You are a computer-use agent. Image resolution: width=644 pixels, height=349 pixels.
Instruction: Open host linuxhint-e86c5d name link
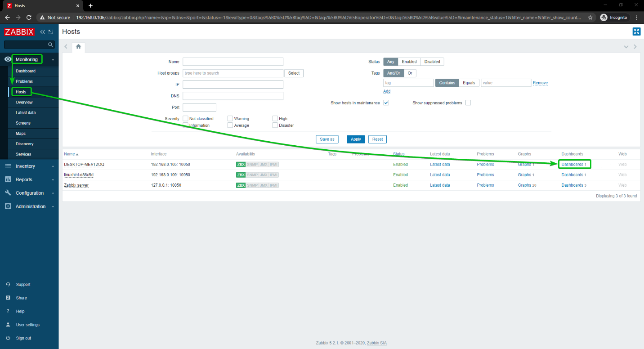tap(79, 175)
